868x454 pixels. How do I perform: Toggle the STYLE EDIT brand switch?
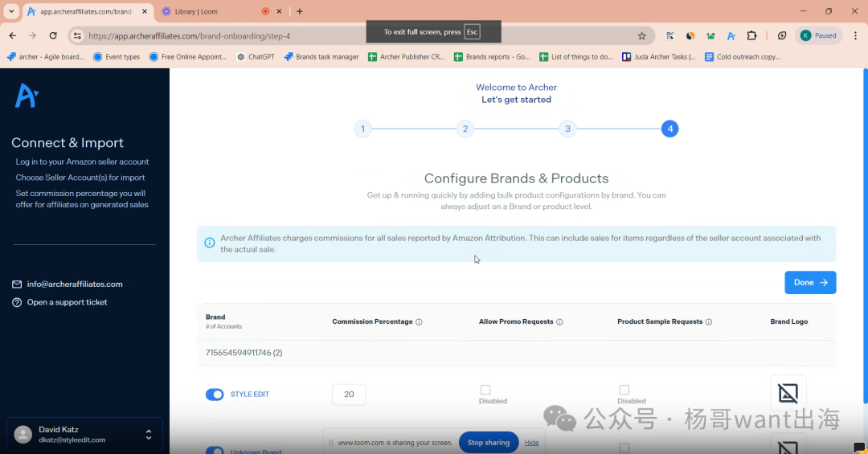[x=215, y=395]
